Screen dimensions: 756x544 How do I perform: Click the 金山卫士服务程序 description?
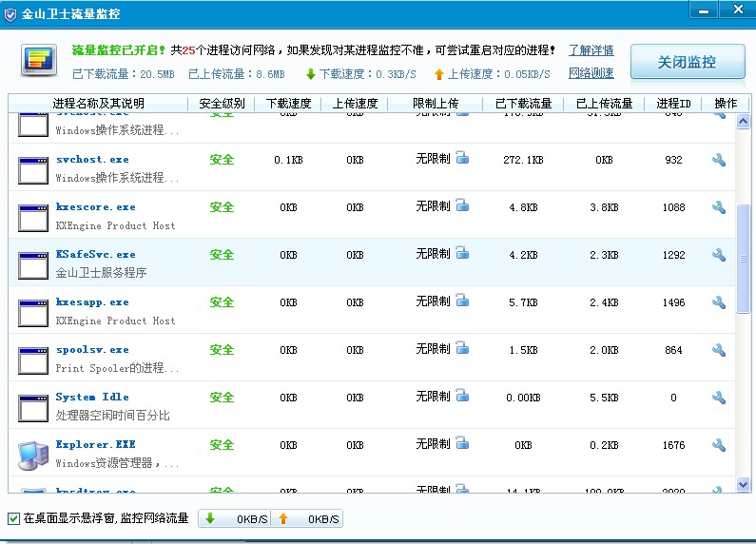[x=101, y=273]
